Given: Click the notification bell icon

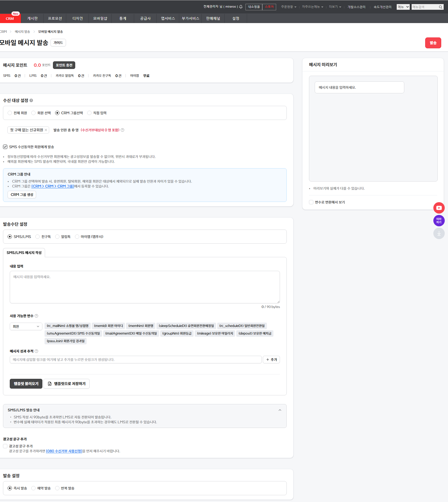Looking at the screenshot, I should click(x=241, y=7).
